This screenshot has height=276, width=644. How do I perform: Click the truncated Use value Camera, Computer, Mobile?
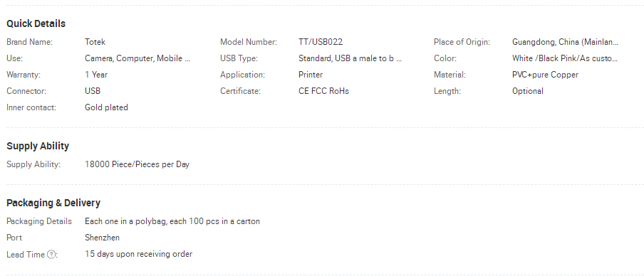point(137,58)
